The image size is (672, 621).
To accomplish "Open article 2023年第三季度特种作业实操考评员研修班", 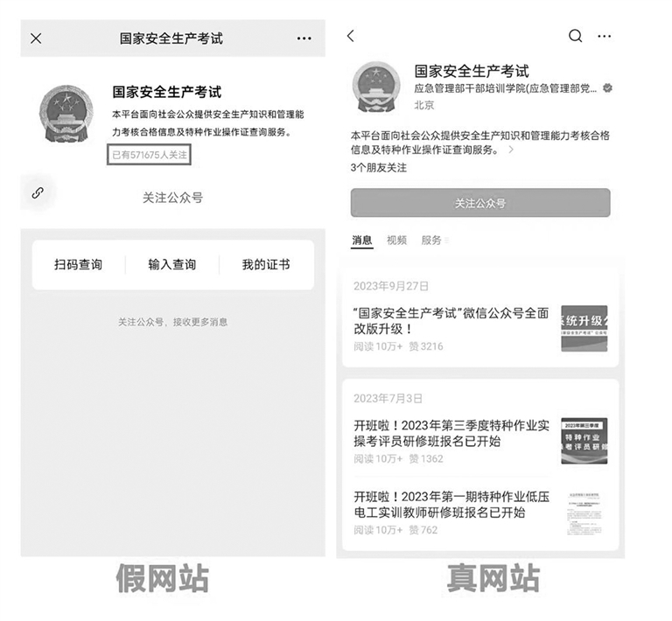I will tap(451, 434).
